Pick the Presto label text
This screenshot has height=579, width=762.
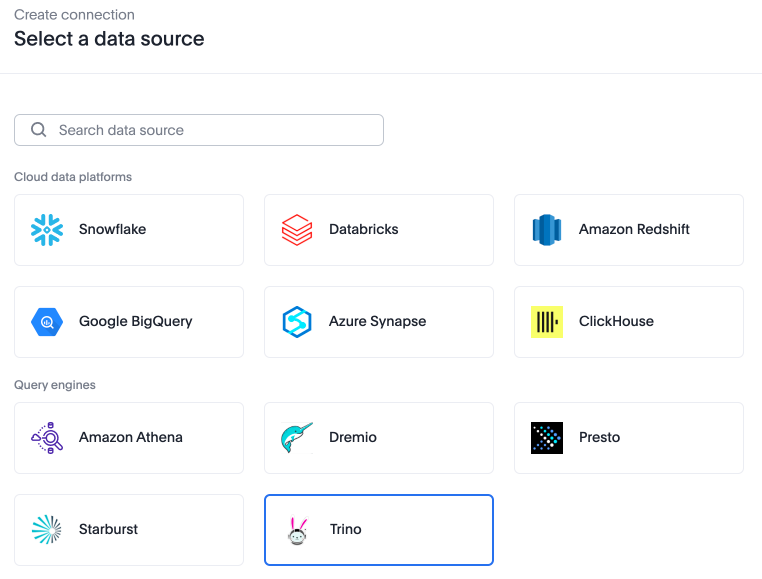pos(599,437)
